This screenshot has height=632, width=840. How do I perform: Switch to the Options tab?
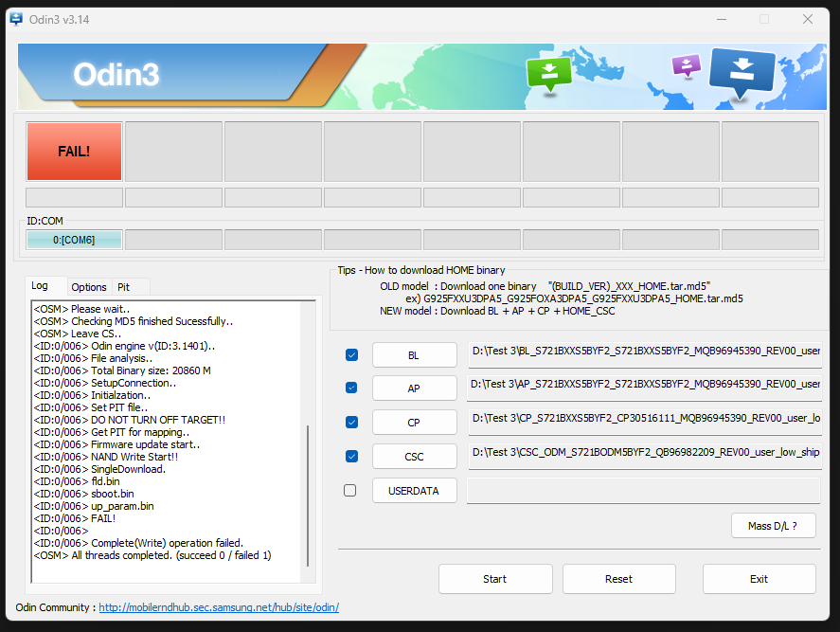(x=89, y=287)
